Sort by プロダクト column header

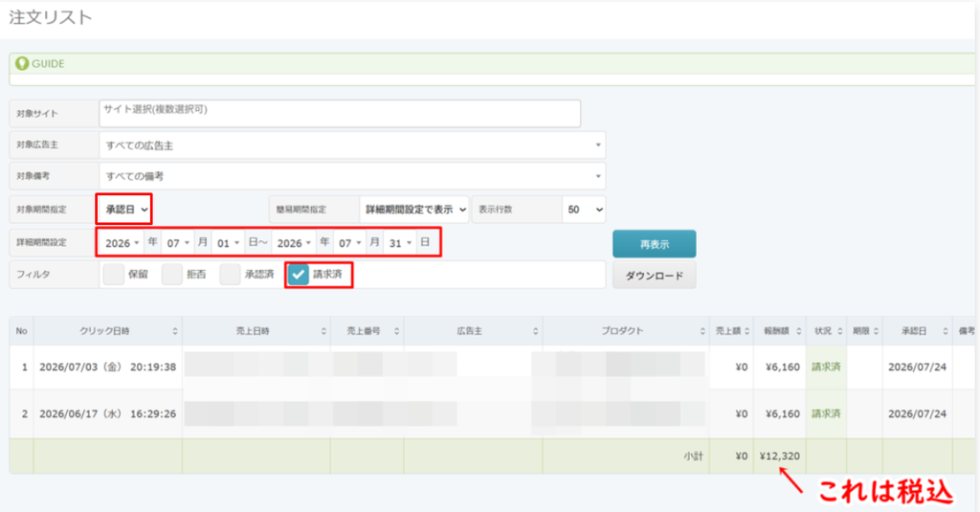point(626,331)
